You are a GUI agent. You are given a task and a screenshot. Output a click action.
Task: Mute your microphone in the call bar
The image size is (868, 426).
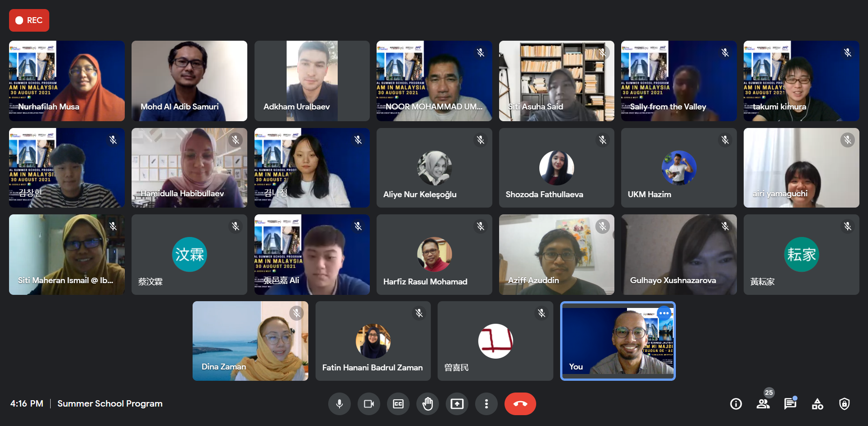[340, 404]
